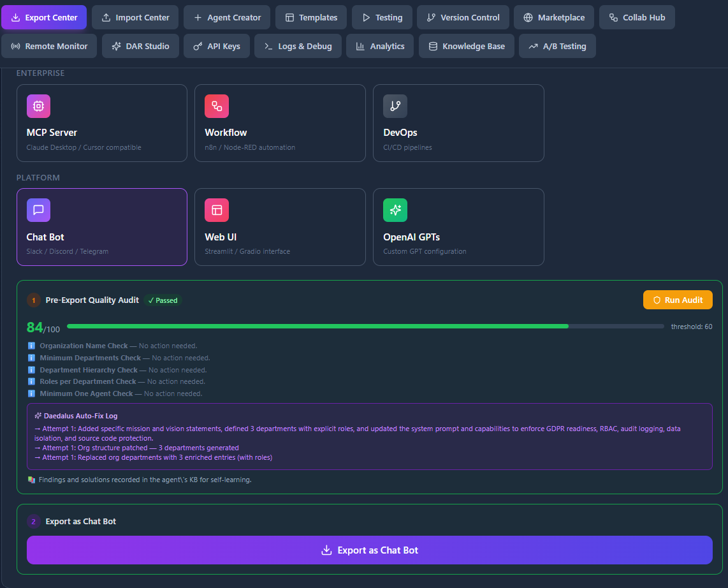The image size is (728, 588).
Task: Switch to Version Control tab
Action: [x=463, y=18]
